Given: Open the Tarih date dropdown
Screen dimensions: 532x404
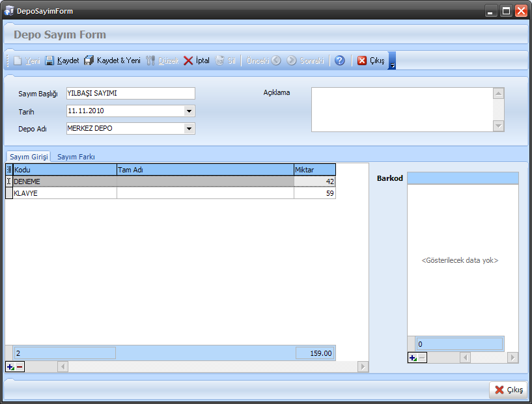Looking at the screenshot, I should (x=189, y=111).
